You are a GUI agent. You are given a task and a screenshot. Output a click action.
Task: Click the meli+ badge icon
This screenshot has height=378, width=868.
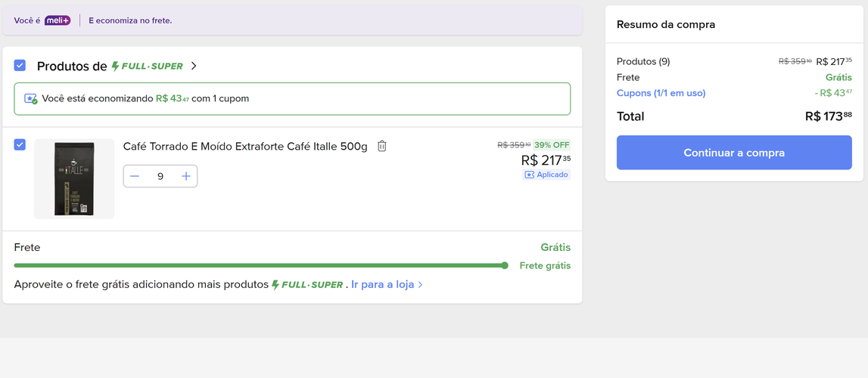click(58, 20)
